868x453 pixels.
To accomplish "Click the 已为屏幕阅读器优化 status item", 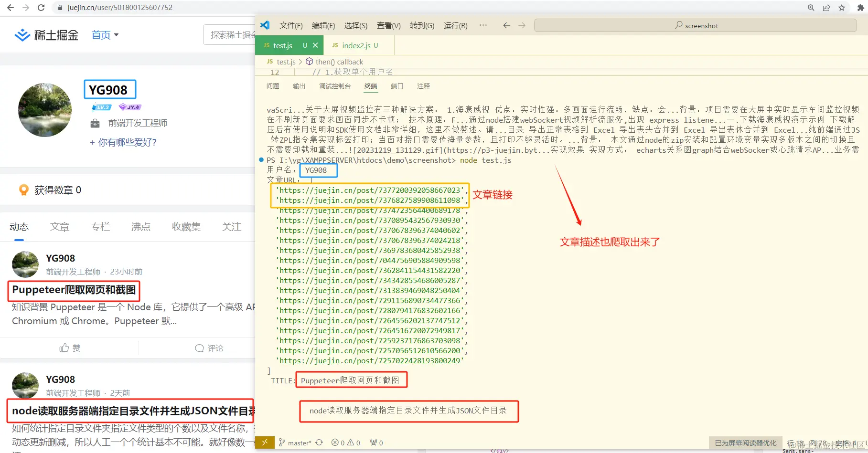I will coord(746,443).
